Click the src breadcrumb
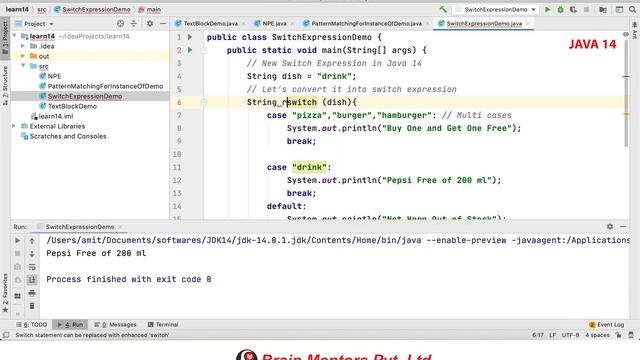 point(42,9)
